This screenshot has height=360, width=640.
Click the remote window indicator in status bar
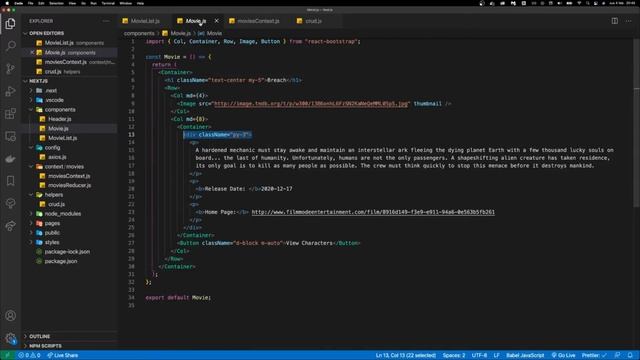7,356
